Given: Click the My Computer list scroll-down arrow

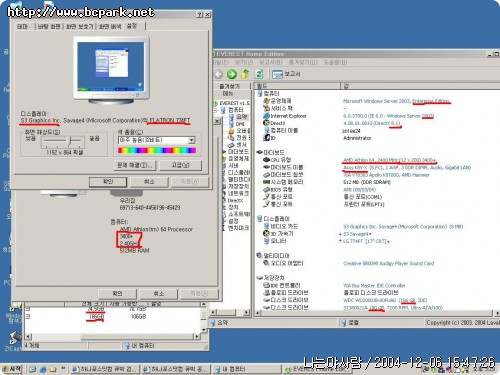Looking at the screenshot, I should tap(204, 330).
